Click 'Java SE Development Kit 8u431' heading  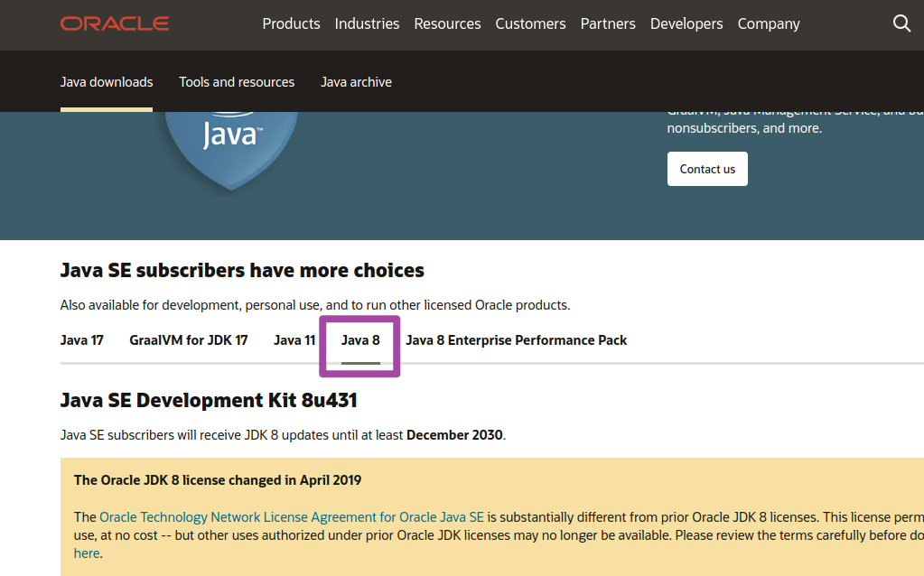tap(209, 401)
